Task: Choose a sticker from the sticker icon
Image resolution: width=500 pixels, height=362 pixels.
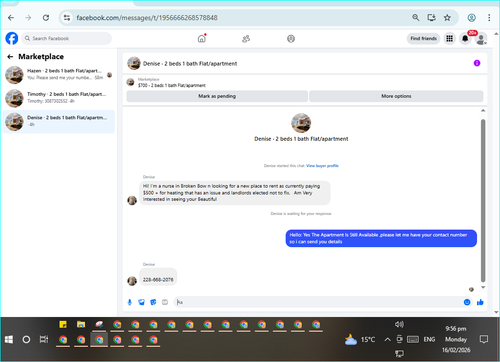Action: [153, 302]
